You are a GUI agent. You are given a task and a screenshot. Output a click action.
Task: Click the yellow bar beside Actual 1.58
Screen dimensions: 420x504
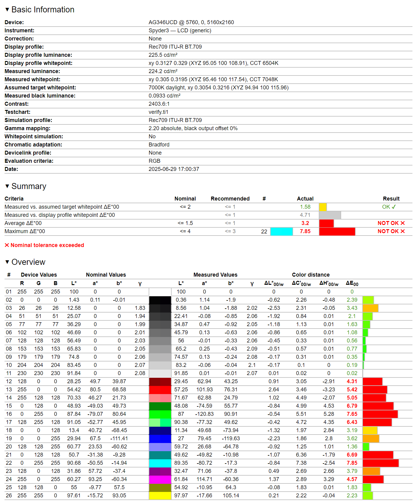coord(323,207)
